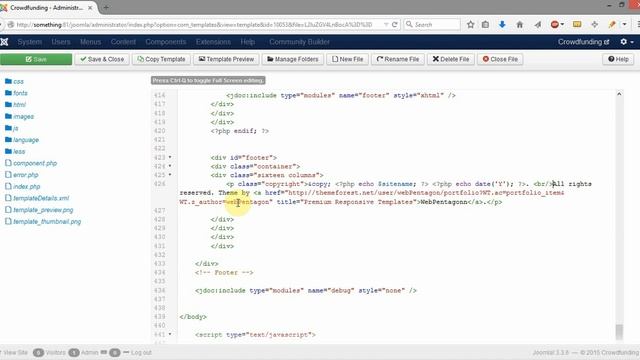
Task: Collapse code fold at line 423
Action: coord(170,157)
